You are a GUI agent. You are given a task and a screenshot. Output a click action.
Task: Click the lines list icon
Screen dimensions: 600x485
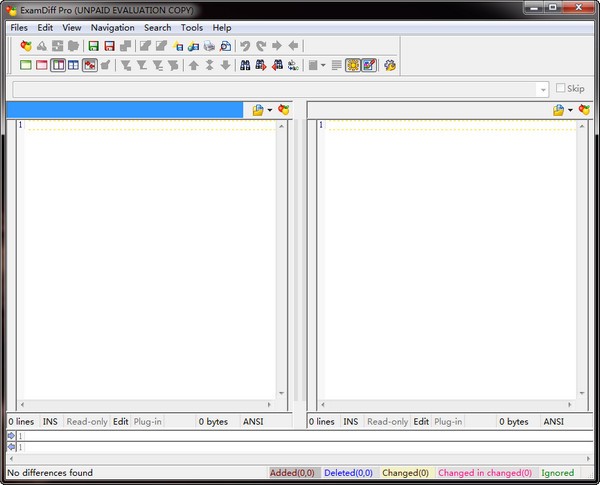336,65
